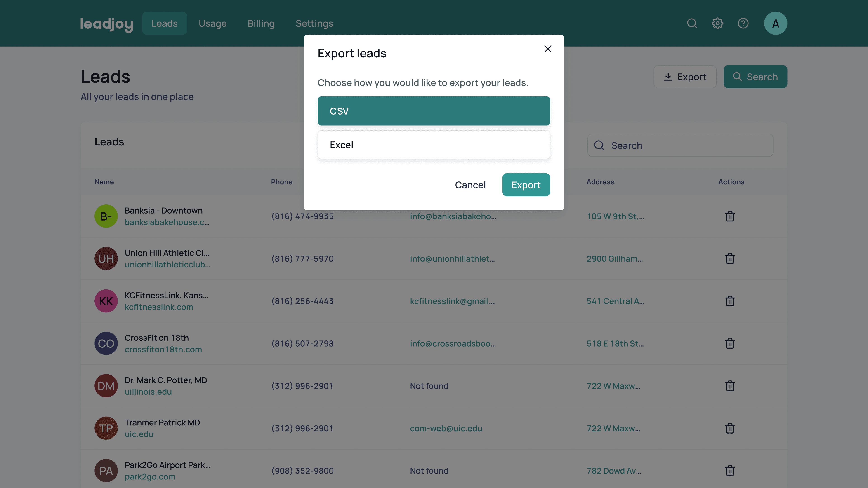Click the CrossFit on 18th name
Screen dimensions: 868x488
point(157,338)
